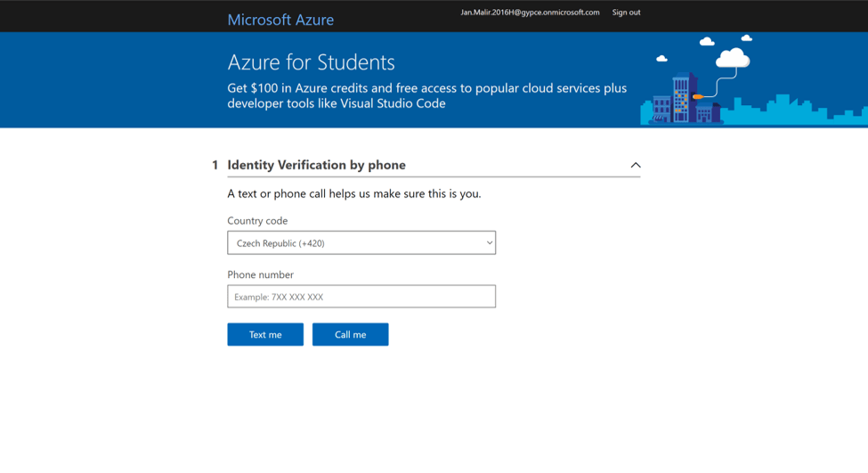Click the signed-in account email address
The width and height of the screenshot is (868, 473).
[530, 12]
